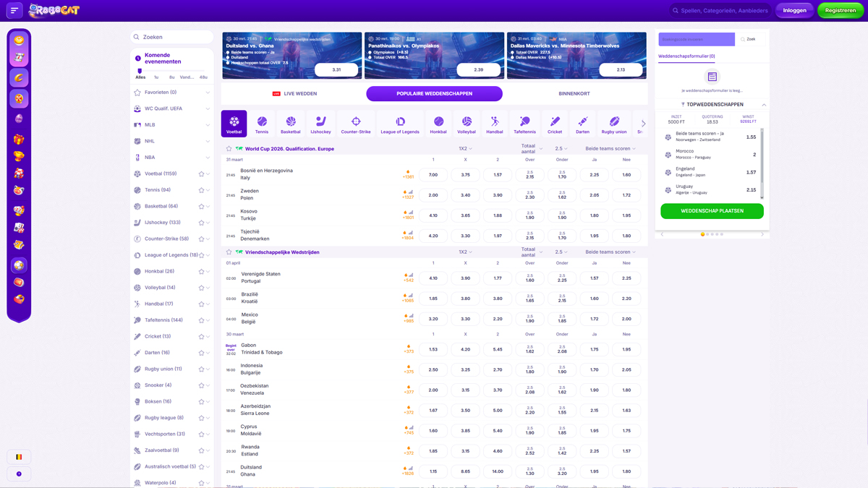Click the green Weddenschap Plaatsen button
This screenshot has height=488, width=868.
point(712,211)
